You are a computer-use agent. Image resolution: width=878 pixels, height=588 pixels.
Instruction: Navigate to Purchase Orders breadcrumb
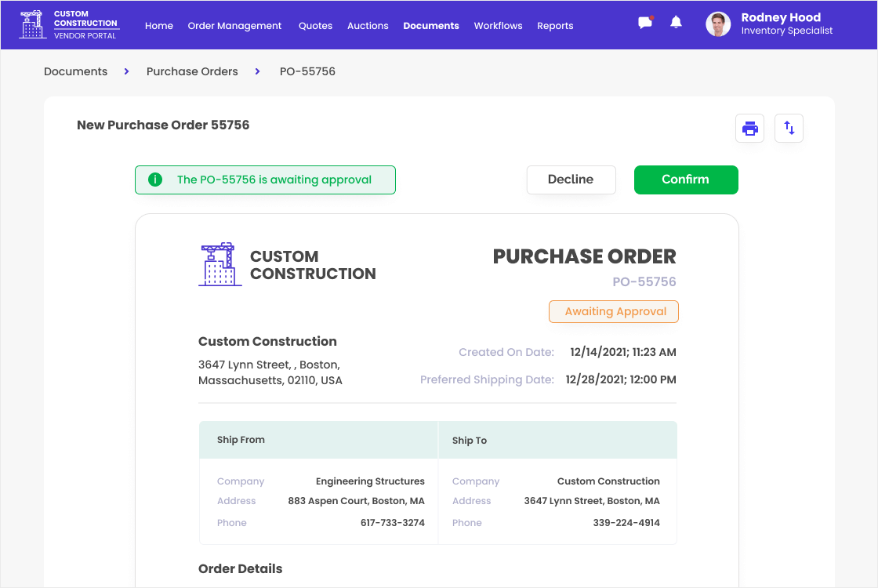(x=192, y=71)
